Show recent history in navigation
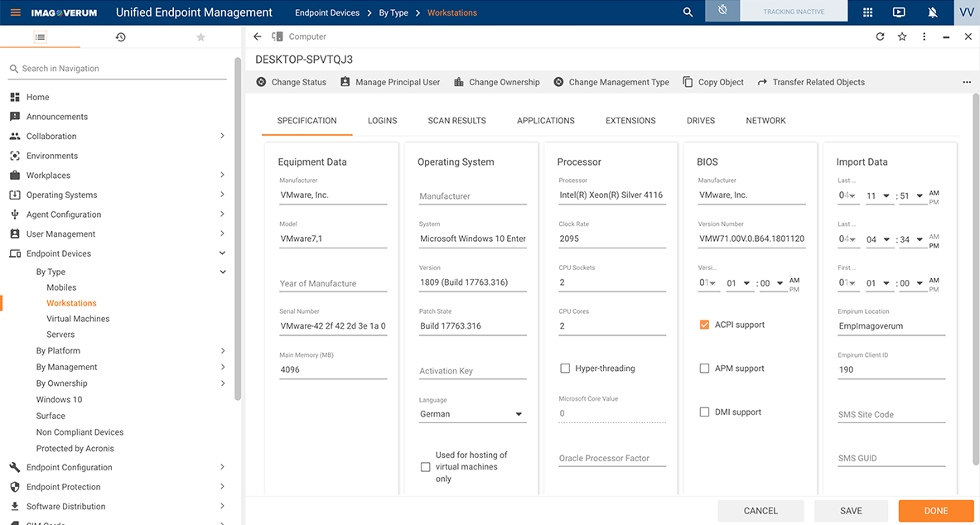This screenshot has height=525, width=980. tap(120, 37)
